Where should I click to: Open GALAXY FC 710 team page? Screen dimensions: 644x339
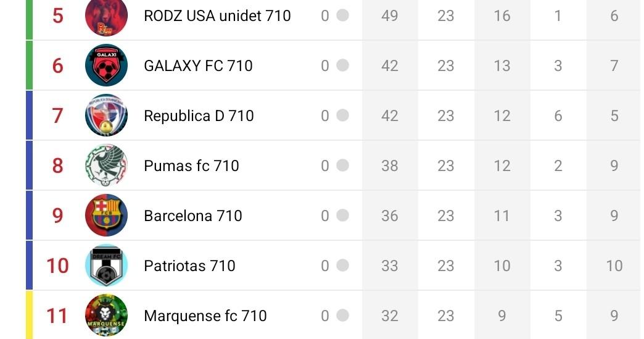point(198,65)
